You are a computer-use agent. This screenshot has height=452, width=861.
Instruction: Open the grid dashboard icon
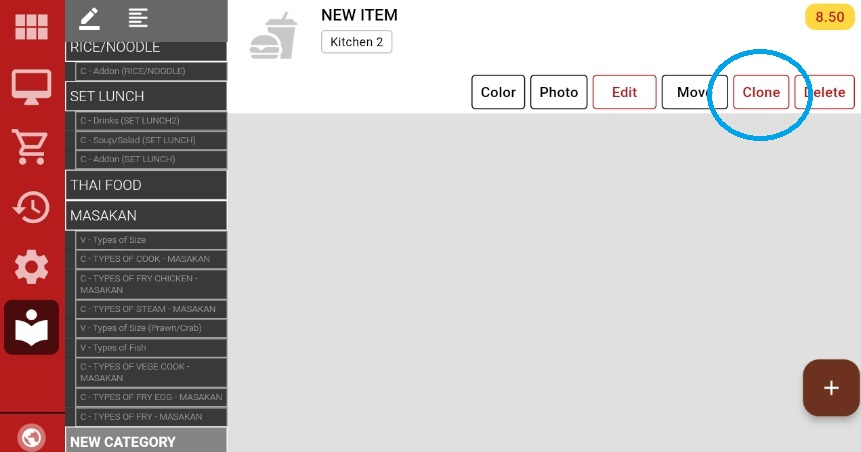[x=31, y=26]
